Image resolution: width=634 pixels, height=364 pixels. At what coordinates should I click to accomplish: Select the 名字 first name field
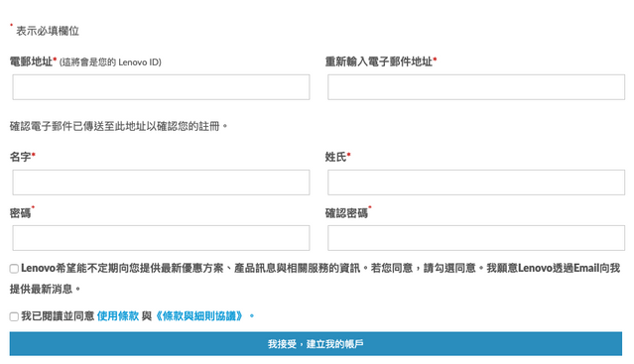(x=161, y=182)
